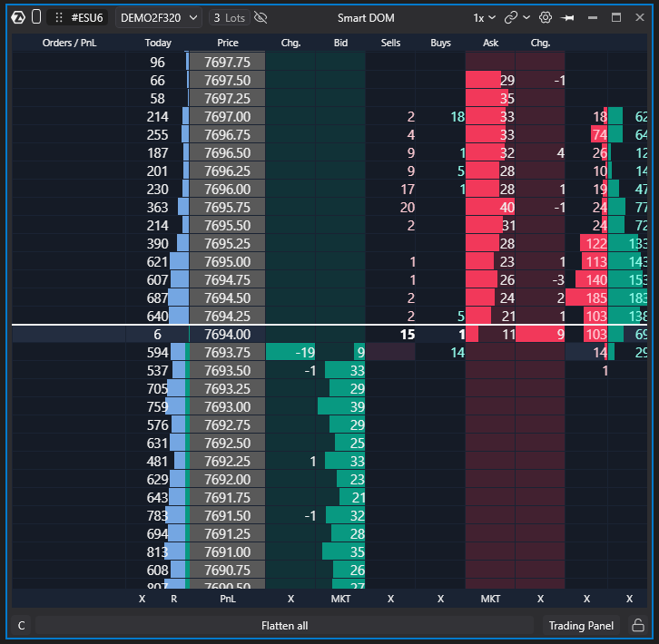The image size is (659, 644).
Task: Click the C button at the bottom left
Action: 22,626
